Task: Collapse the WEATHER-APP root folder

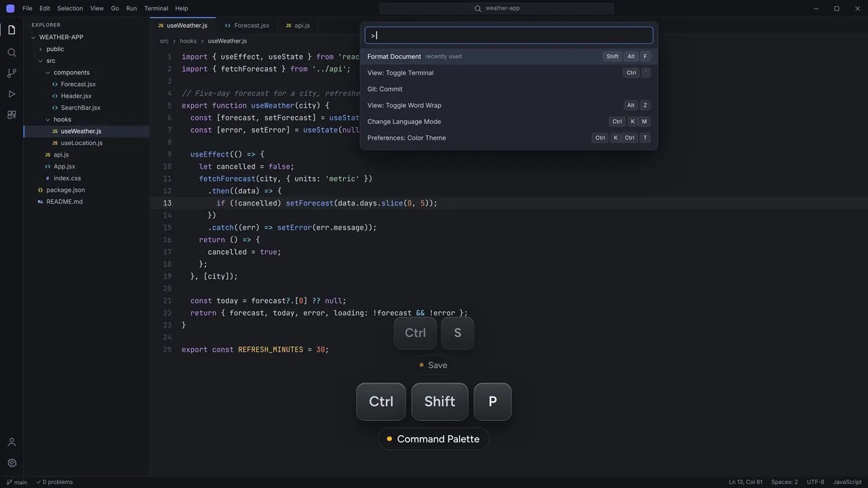Action: pyautogui.click(x=87, y=37)
